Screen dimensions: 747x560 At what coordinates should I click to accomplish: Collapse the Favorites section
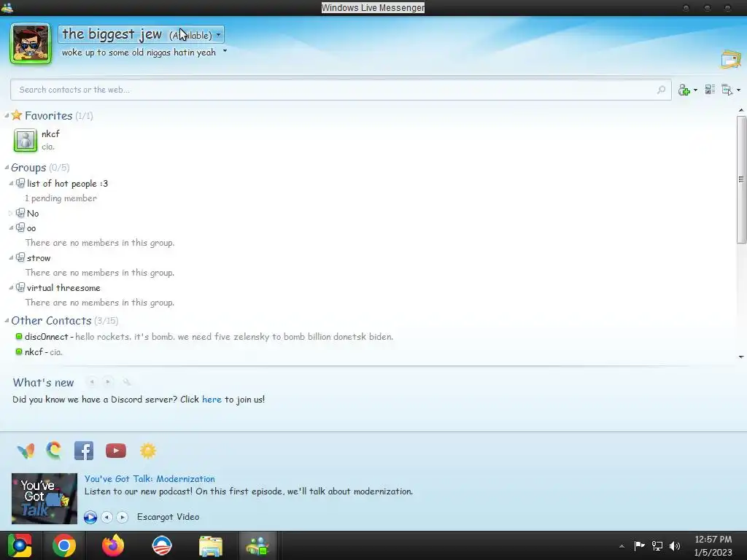7,115
